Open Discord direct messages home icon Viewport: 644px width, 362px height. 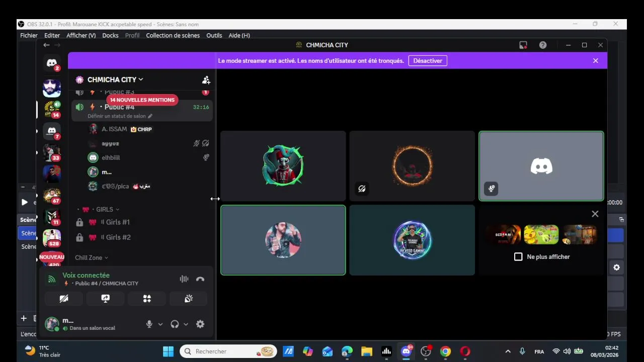[52, 63]
